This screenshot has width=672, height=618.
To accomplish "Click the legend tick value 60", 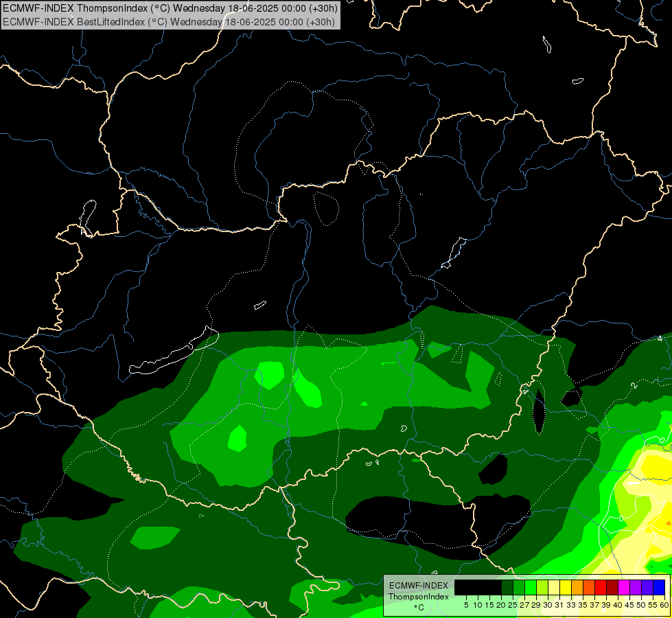I will (x=664, y=605).
